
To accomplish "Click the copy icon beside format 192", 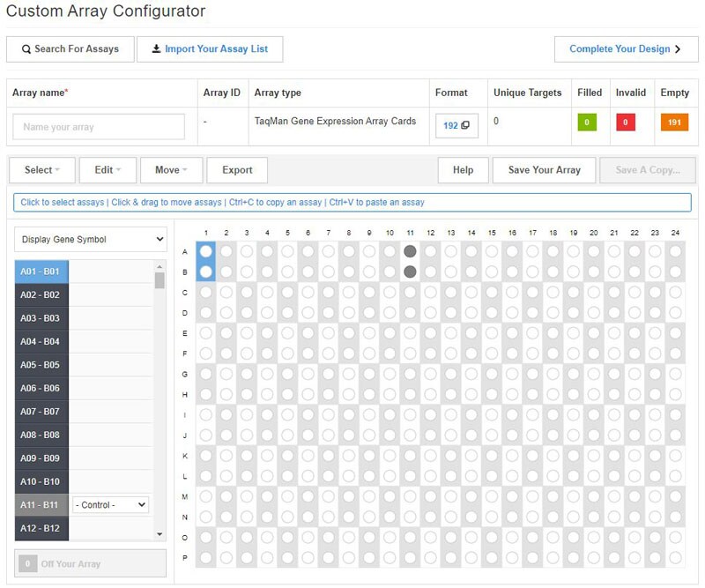I will (x=465, y=126).
